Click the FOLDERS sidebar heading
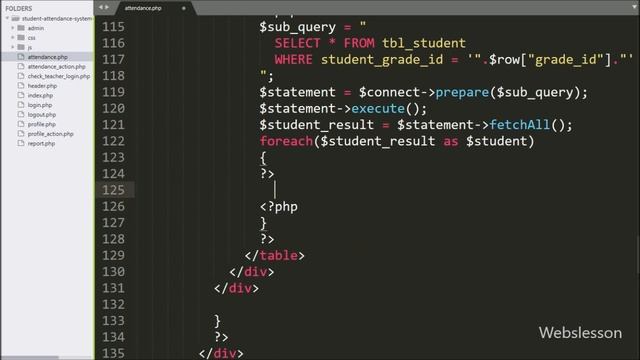 pos(19,8)
